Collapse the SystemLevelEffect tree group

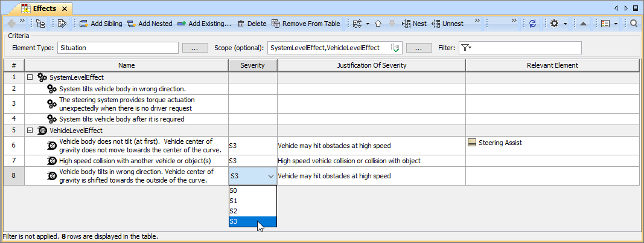pyautogui.click(x=30, y=77)
